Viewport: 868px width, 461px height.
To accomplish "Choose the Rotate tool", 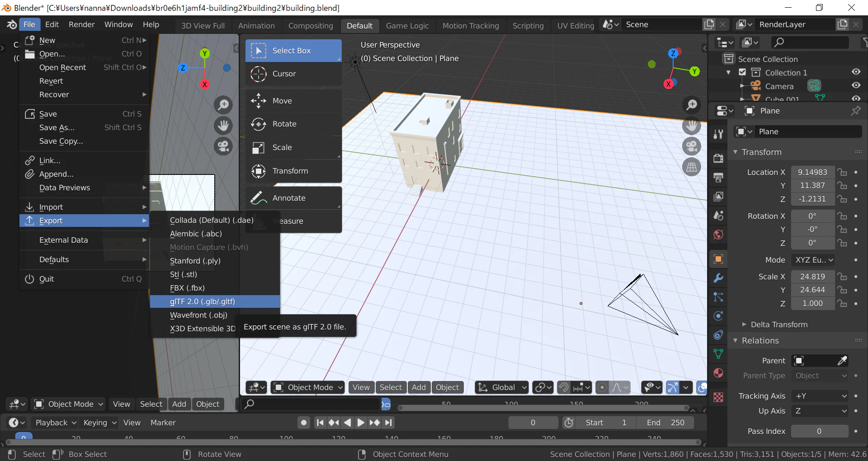I will pyautogui.click(x=293, y=124).
